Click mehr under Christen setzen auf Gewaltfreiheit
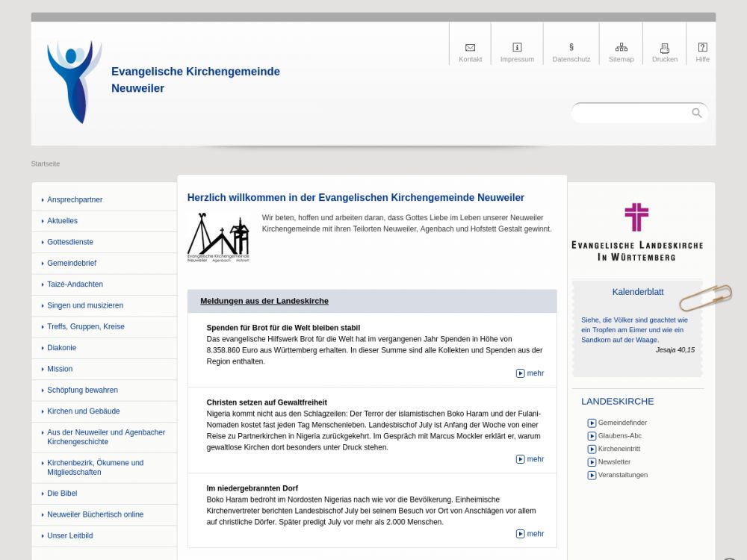 point(530,459)
